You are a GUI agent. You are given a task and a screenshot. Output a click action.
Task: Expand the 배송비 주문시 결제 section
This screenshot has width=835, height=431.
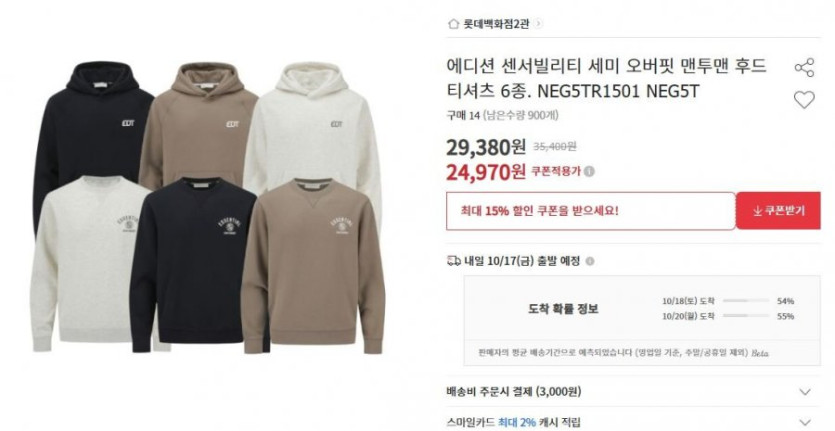633,392
